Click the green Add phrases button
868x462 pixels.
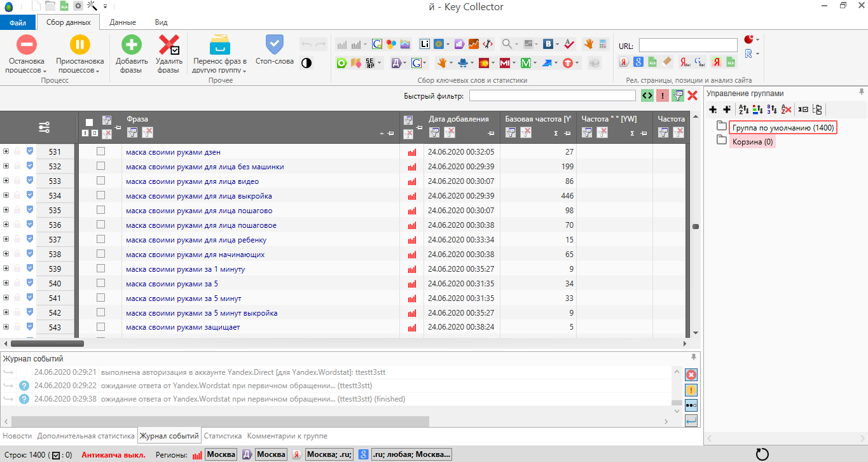click(132, 45)
